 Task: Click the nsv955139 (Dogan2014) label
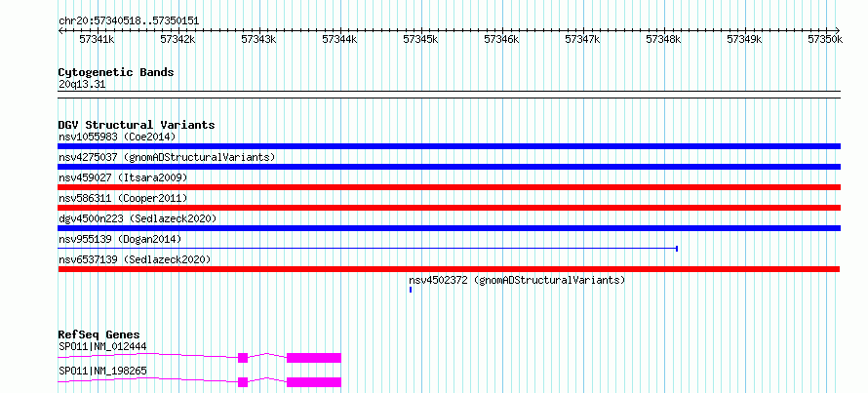[120, 239]
